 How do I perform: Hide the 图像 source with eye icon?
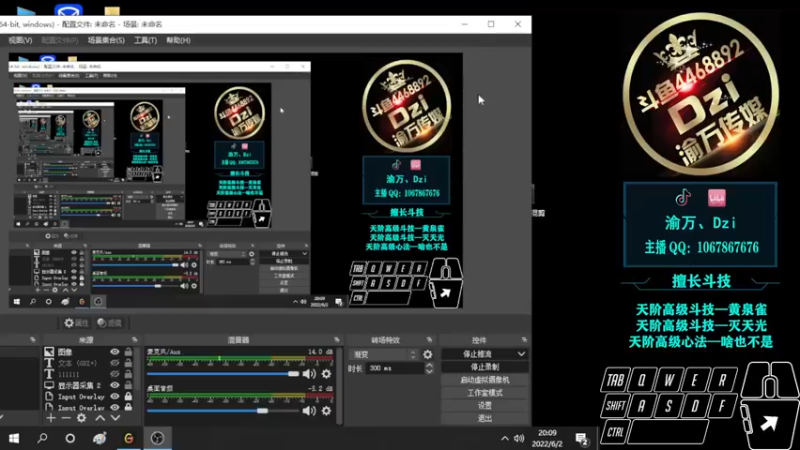pyautogui.click(x=115, y=352)
